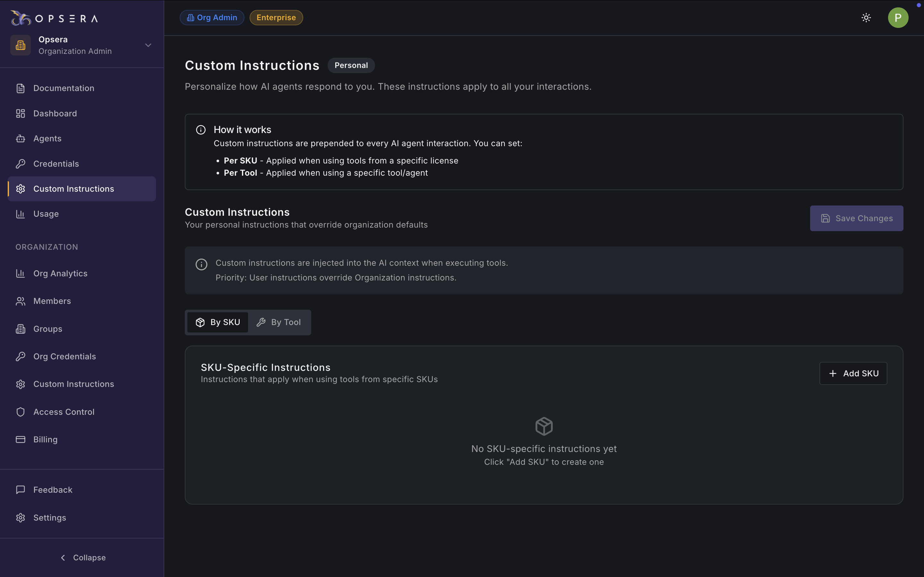Open Dashboard via its grid icon
Screen dimensions: 924x577
click(21, 113)
